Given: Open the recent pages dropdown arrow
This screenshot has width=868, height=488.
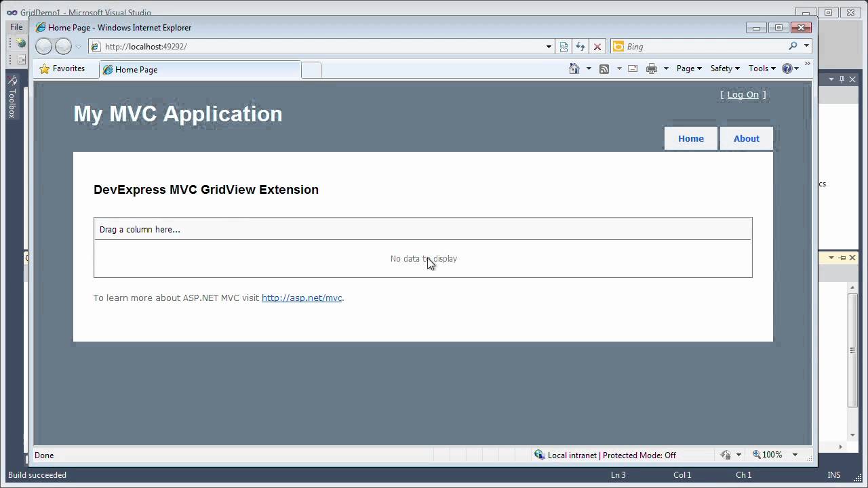Looking at the screenshot, I should click(x=78, y=47).
